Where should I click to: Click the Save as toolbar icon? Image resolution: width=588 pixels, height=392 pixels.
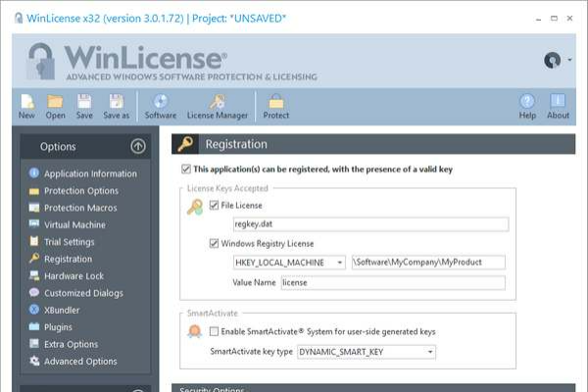coord(116,102)
